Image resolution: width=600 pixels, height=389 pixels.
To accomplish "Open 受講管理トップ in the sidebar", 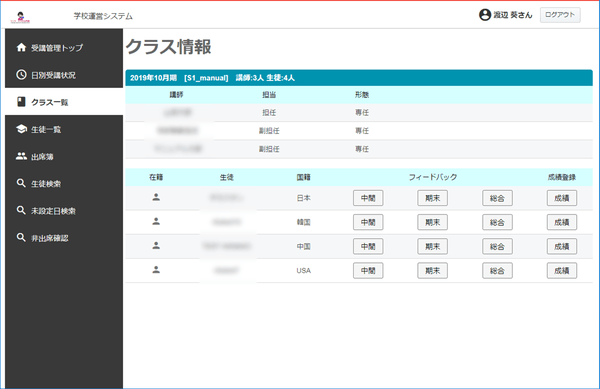I will click(x=64, y=47).
